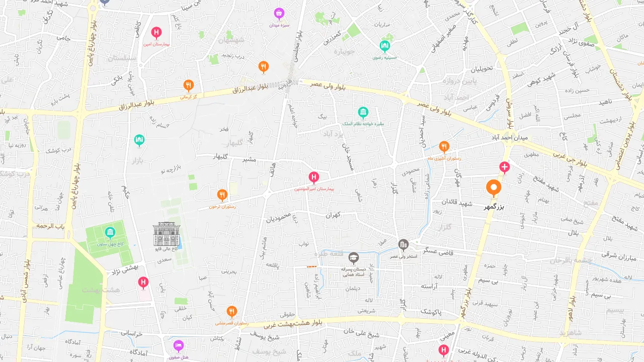Click the گز کرمانی restaurant pin
Screen dimensions: 644x362
(x=189, y=85)
